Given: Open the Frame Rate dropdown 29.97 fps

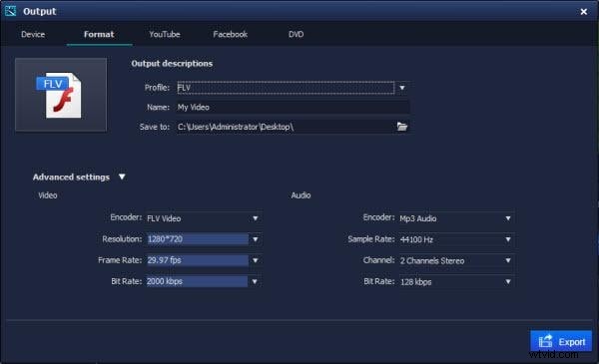Looking at the screenshot, I should click(x=204, y=260).
